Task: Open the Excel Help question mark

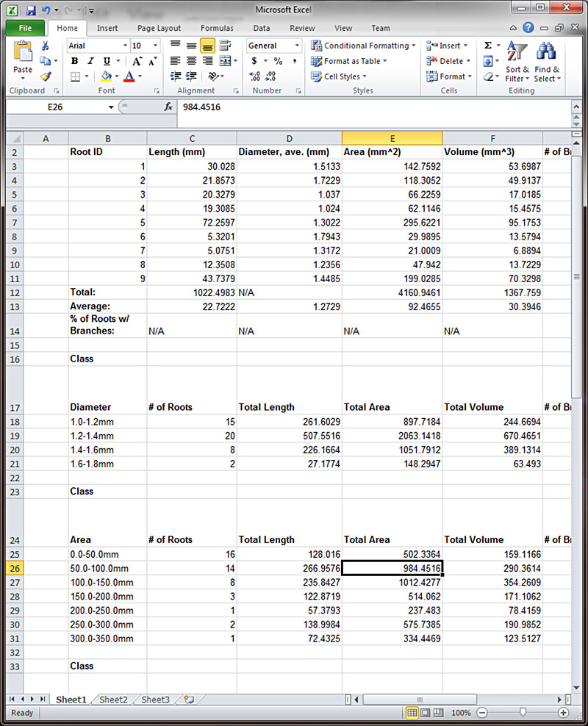Action: 528,27
